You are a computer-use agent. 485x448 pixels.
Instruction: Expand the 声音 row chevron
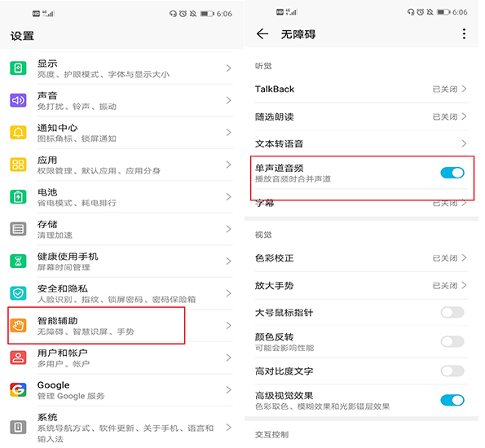(228, 100)
